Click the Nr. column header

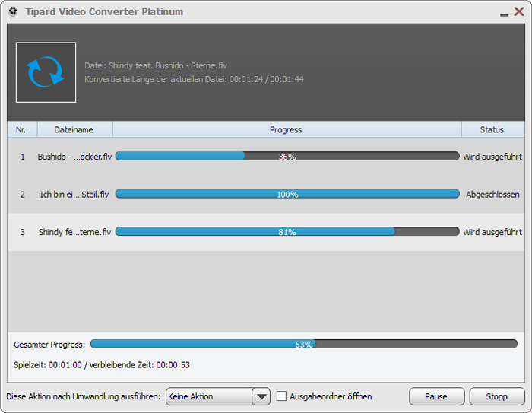point(22,129)
